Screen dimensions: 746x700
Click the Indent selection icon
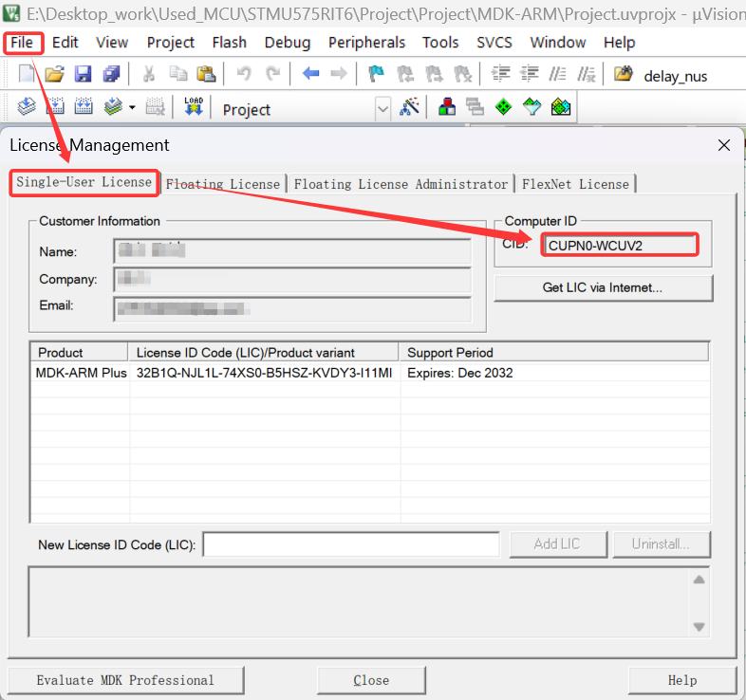pos(500,74)
